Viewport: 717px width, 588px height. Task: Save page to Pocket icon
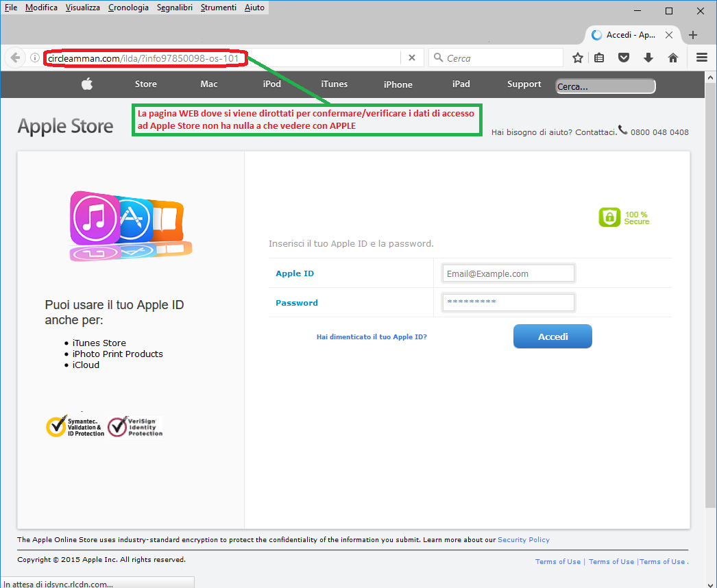[x=624, y=58]
